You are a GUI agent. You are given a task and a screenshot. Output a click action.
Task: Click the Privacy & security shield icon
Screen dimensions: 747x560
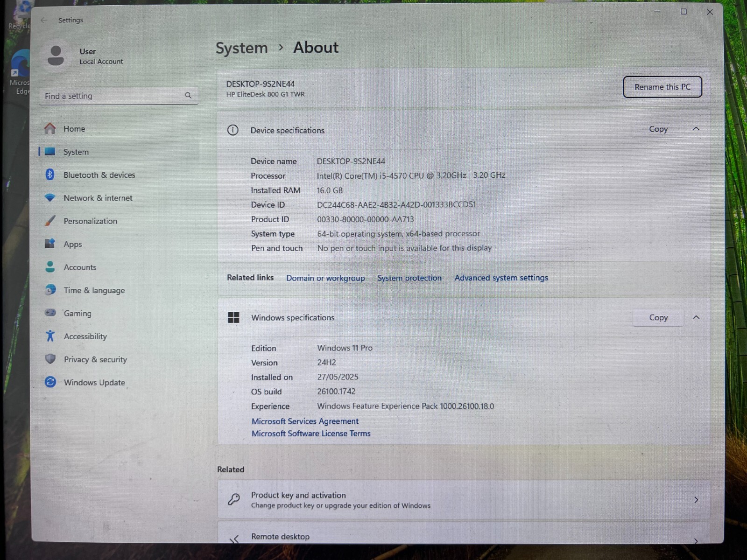[50, 359]
